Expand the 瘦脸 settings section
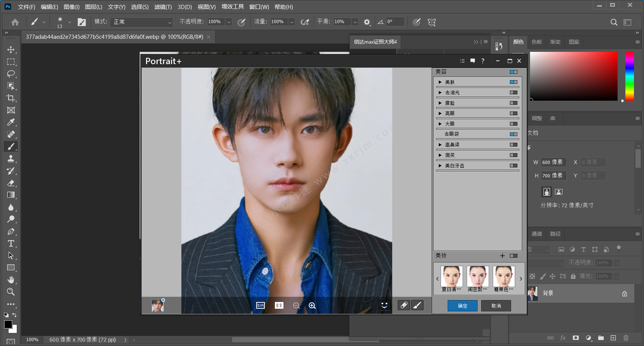 (440, 103)
